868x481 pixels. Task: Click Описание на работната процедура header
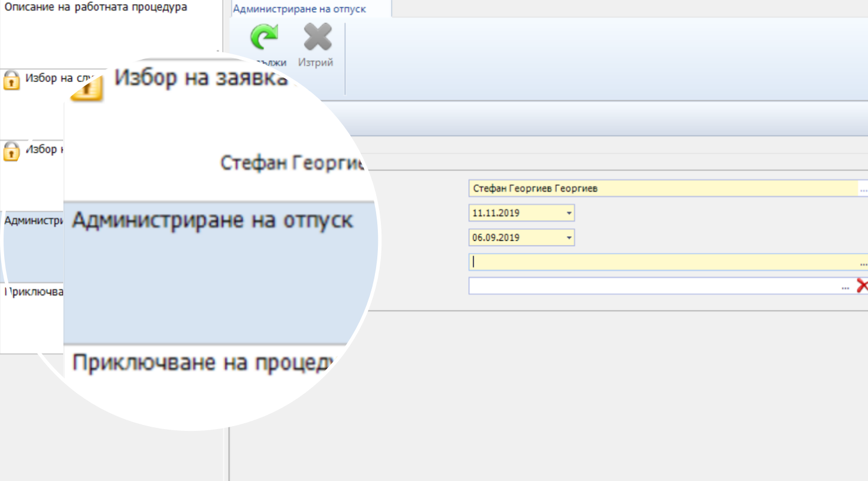coord(96,7)
